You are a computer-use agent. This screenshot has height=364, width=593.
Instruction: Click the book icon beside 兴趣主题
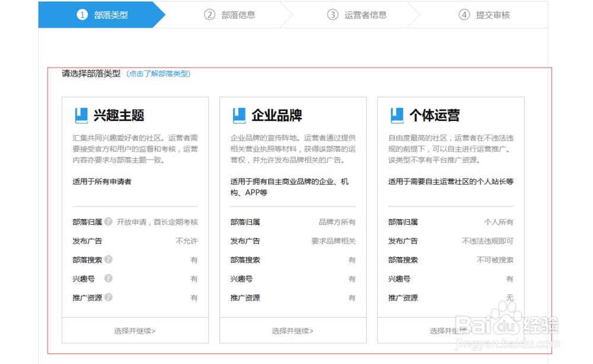coord(81,116)
